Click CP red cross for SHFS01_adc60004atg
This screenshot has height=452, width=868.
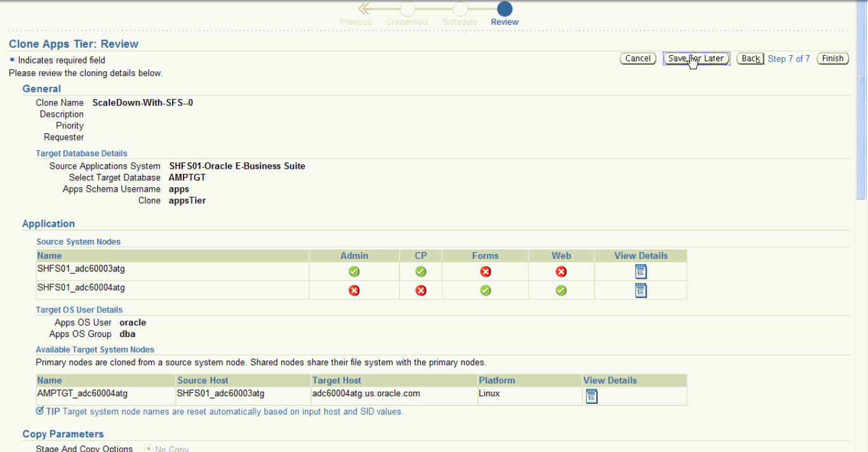click(x=420, y=290)
